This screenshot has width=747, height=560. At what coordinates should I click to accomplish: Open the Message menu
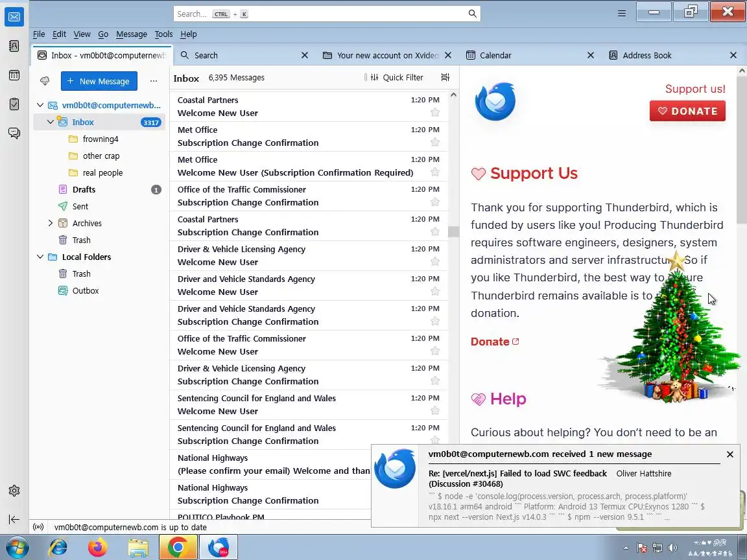(x=132, y=34)
